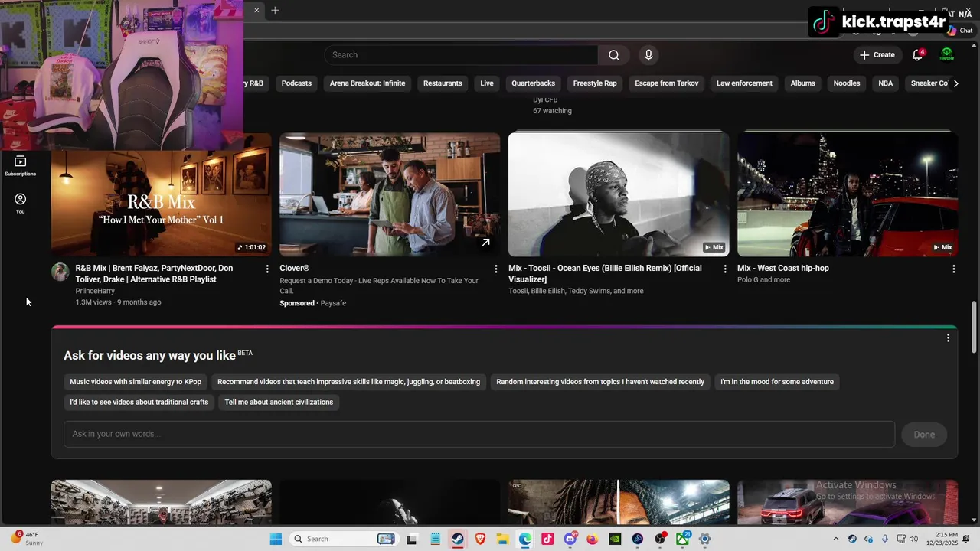Close the current browser tab
The width and height of the screenshot is (980, 551).
coord(256,10)
